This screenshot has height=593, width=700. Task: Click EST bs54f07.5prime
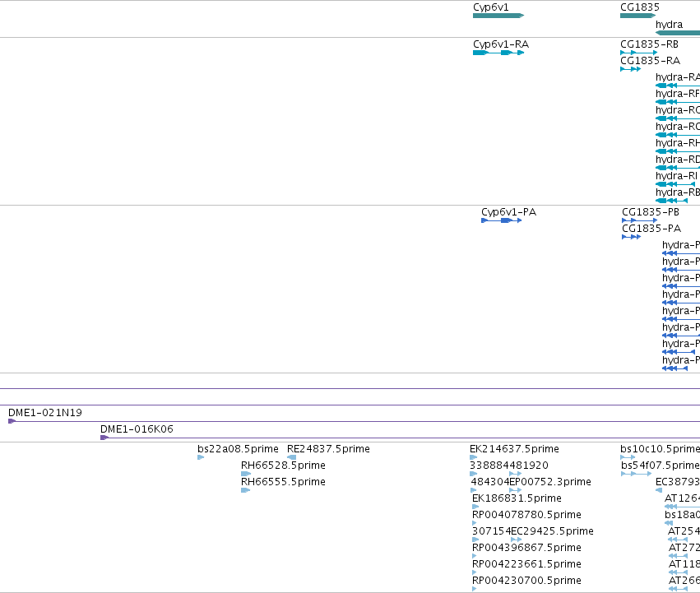pos(636,474)
